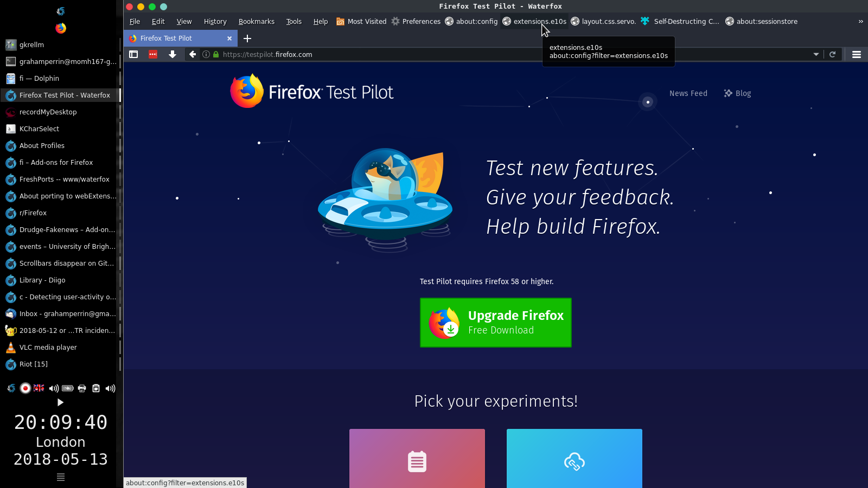Toggle the UK keyboard layout flag
The image size is (868, 488).
pyautogui.click(x=39, y=388)
